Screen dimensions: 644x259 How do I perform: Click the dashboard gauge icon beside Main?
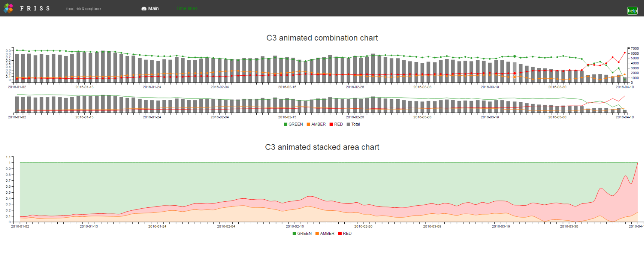pos(144,9)
